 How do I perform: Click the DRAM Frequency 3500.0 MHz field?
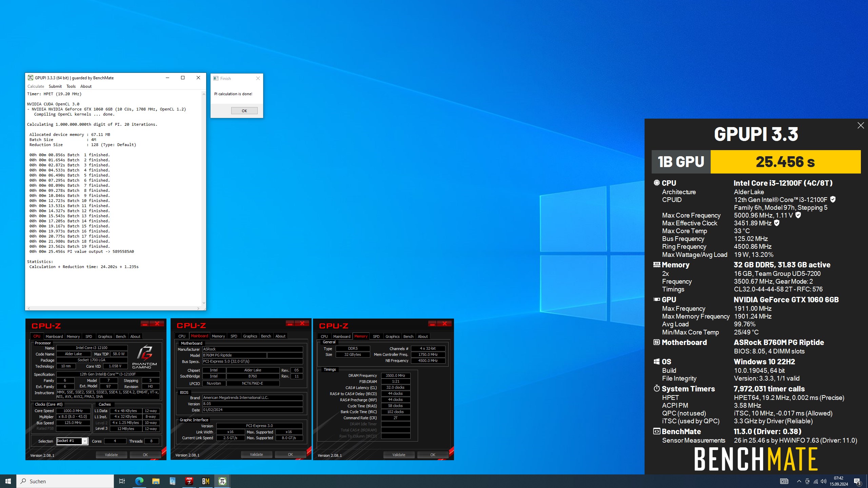pyautogui.click(x=396, y=375)
